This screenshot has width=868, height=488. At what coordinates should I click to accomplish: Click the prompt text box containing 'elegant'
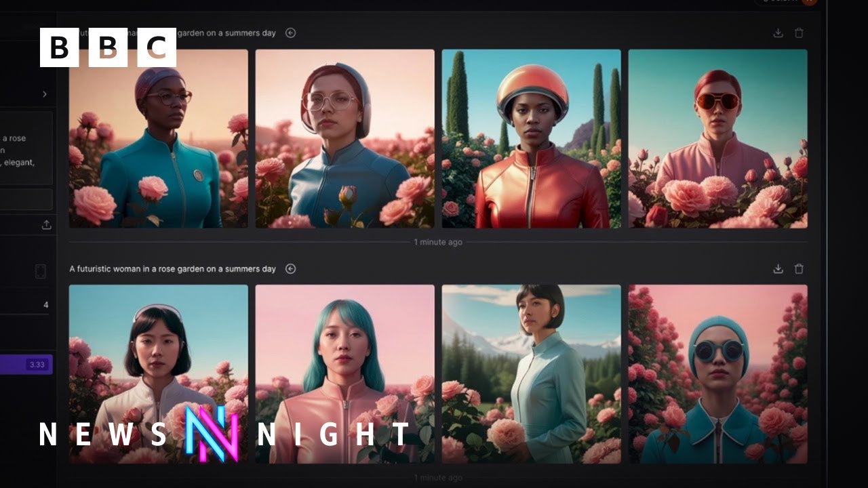tap(26, 148)
